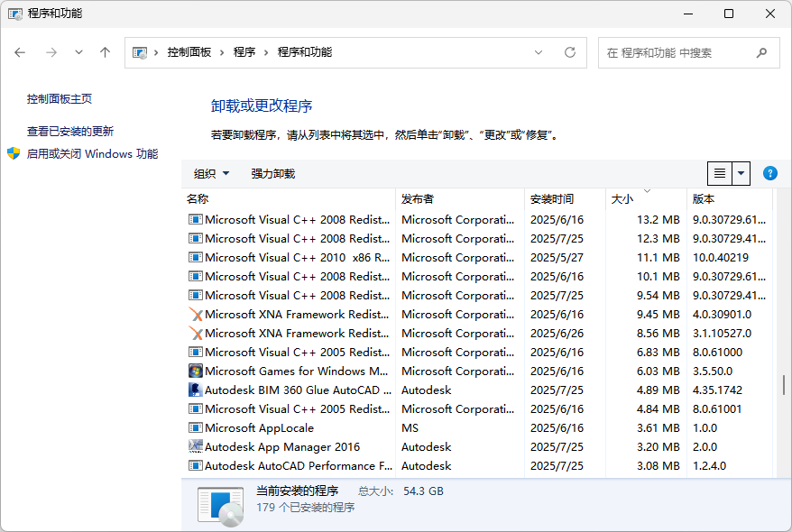The height and width of the screenshot is (532, 792).
Task: Select Visual C++ 2005 icon sized 4.84 MB
Action: pyautogui.click(x=195, y=408)
